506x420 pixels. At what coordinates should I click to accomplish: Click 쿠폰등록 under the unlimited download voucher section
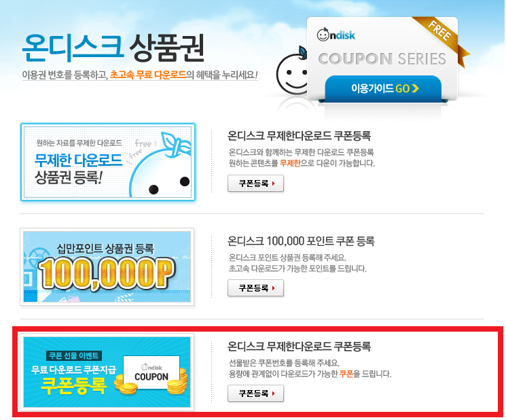tap(255, 183)
